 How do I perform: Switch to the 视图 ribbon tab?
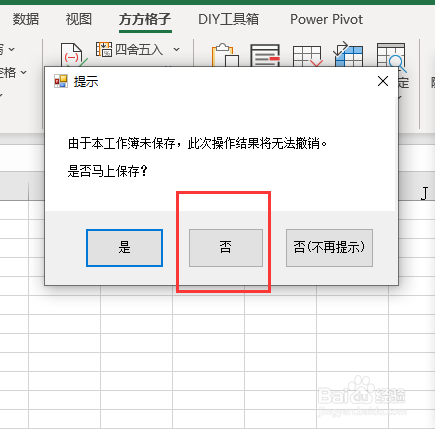click(79, 19)
